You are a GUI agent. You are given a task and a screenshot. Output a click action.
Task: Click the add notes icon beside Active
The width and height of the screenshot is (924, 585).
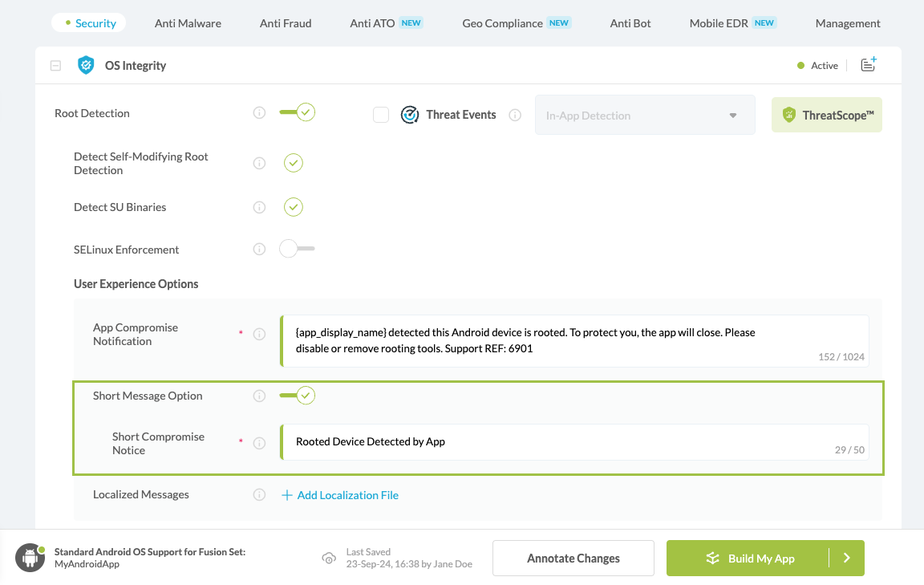[868, 65]
